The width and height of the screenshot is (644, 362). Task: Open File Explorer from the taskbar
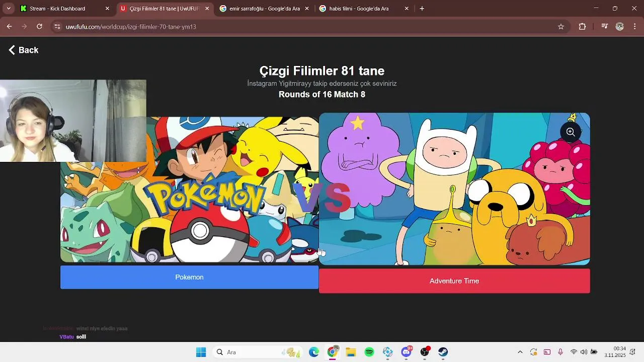[351, 352]
